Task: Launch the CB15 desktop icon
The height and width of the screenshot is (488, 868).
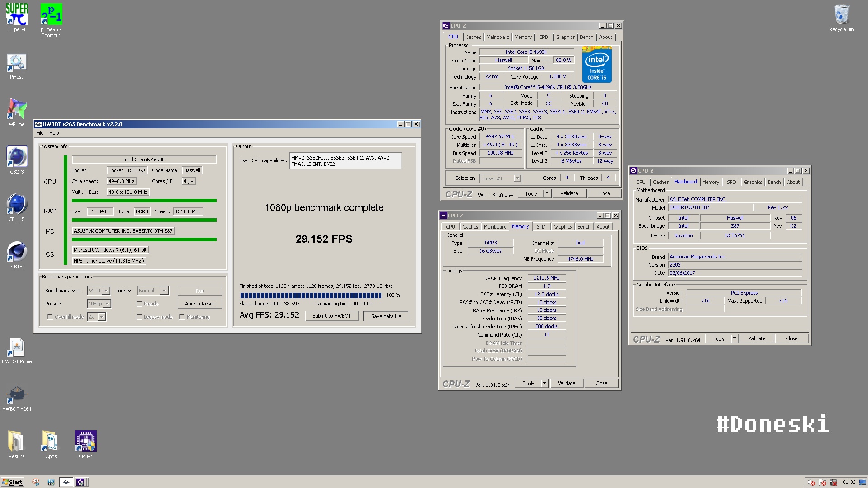Action: click(x=17, y=255)
